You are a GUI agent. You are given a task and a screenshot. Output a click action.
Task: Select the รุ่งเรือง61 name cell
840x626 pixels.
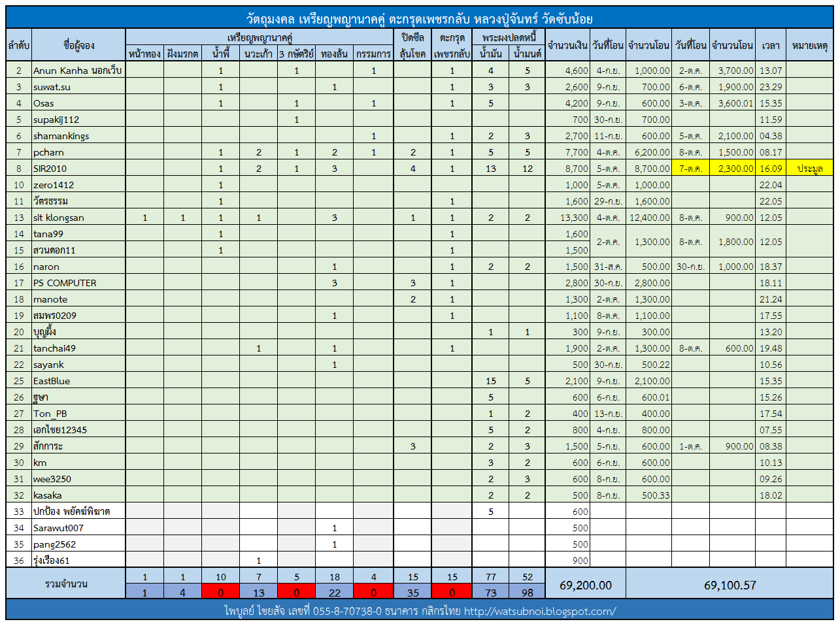78,561
